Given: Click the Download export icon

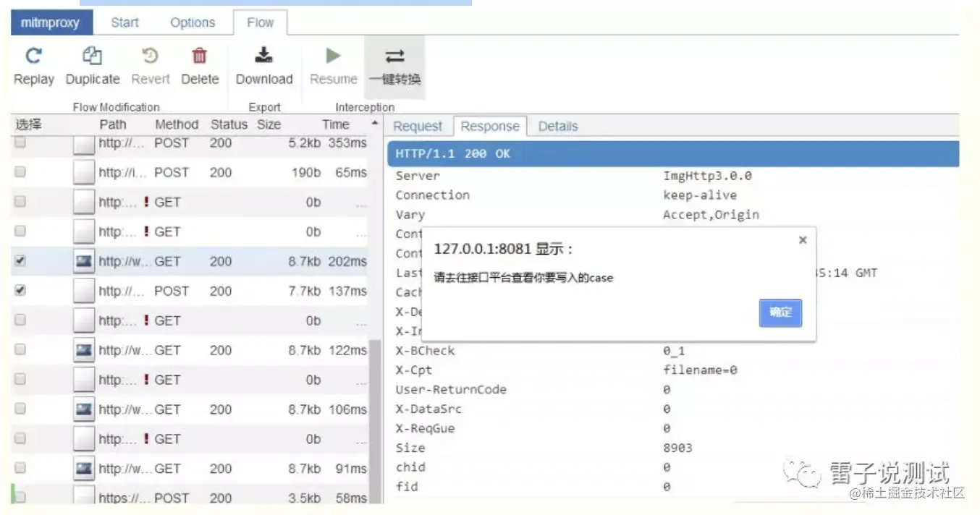Looking at the screenshot, I should point(264,56).
